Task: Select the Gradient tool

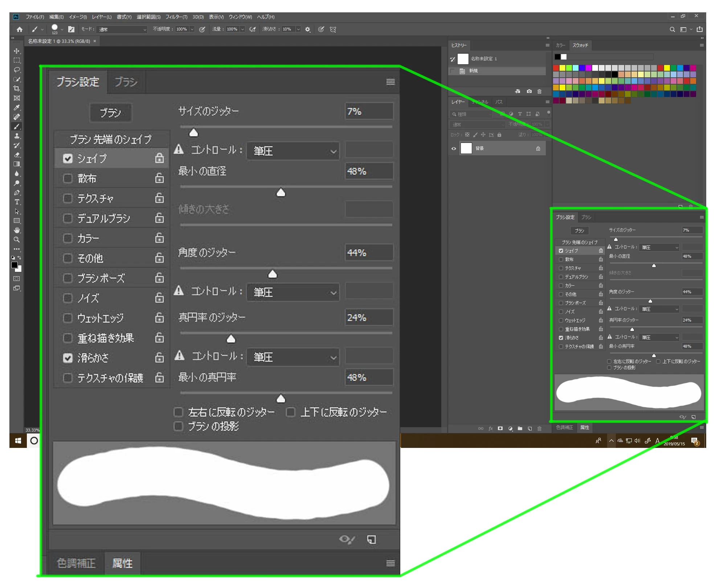Action: [x=17, y=164]
